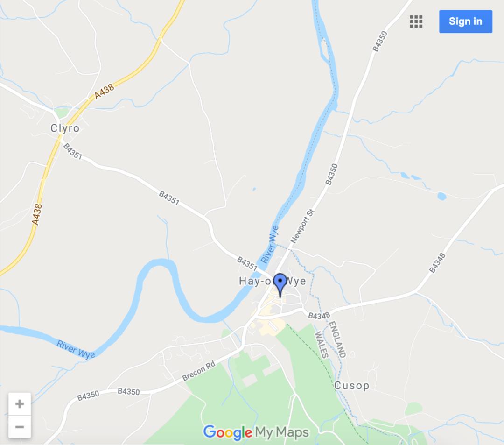Click the River Wye label near Newport St
This screenshot has height=445, width=504.
point(269,244)
